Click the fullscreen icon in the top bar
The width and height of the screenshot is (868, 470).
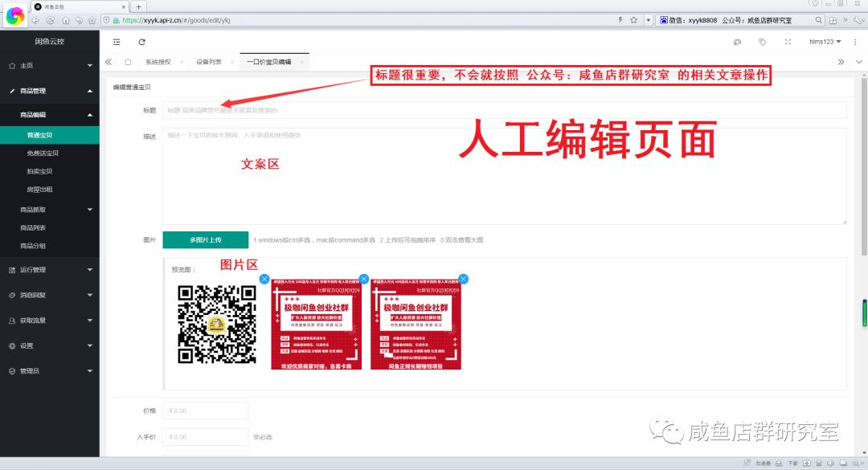pos(788,42)
